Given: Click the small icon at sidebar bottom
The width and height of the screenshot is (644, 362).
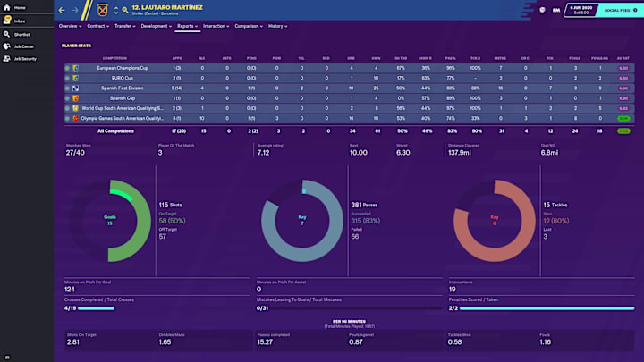Looking at the screenshot, I should click(x=7, y=357).
